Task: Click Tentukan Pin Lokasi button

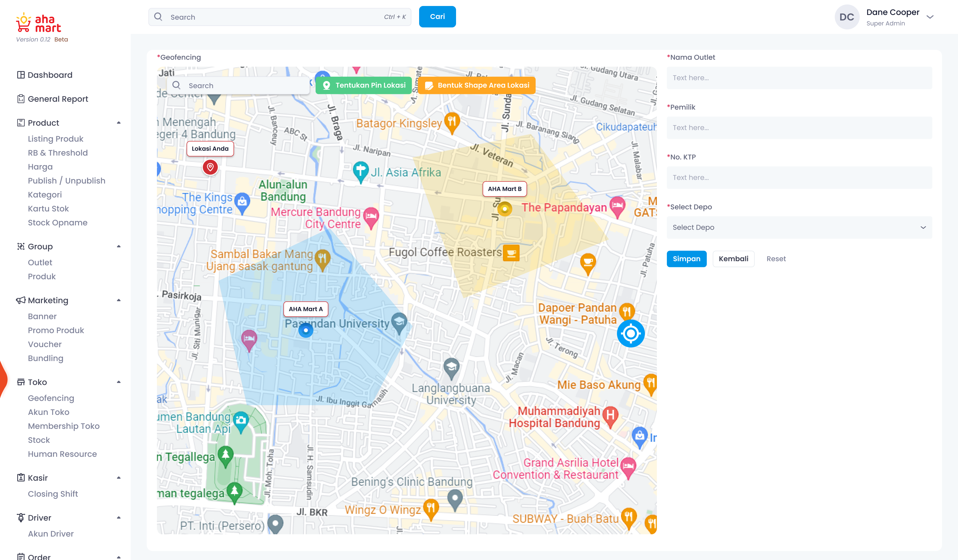Action: 363,86
